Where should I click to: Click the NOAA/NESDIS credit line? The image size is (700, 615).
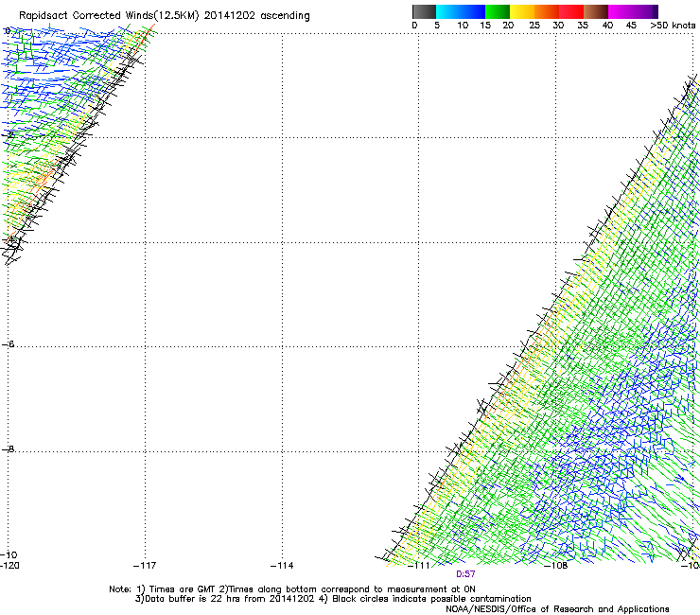(557, 609)
